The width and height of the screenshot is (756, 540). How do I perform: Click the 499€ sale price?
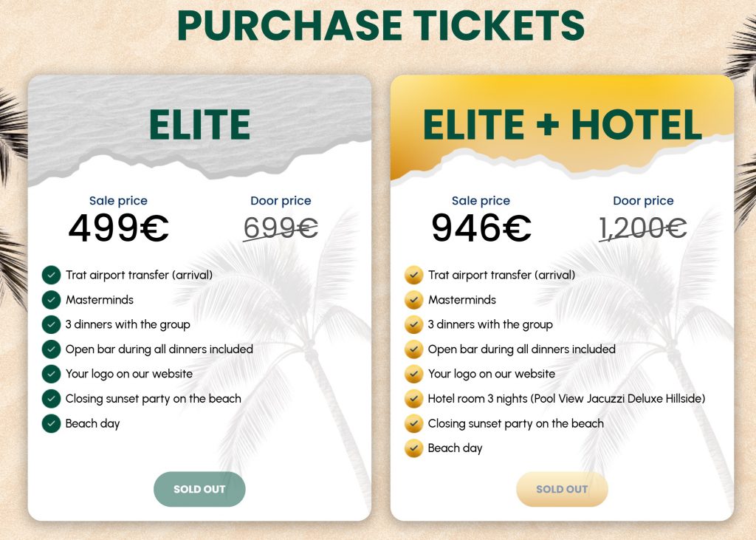click(118, 228)
